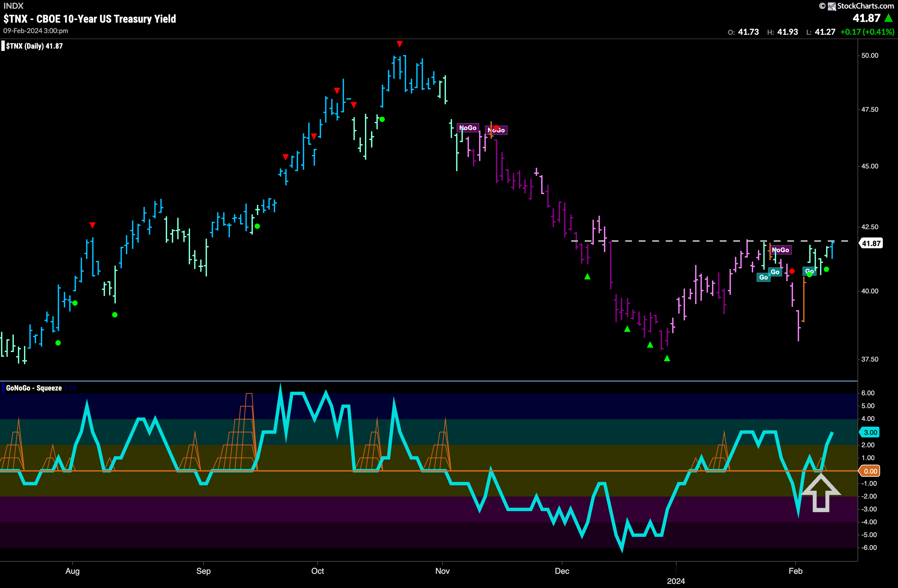Click the 45.00 price axis label

870,166
